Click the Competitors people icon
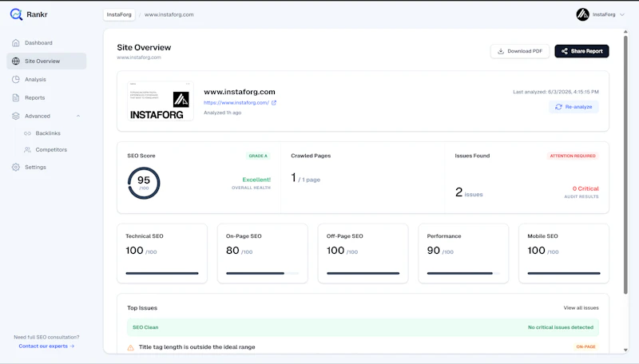The height and width of the screenshot is (364, 639). (x=27, y=150)
